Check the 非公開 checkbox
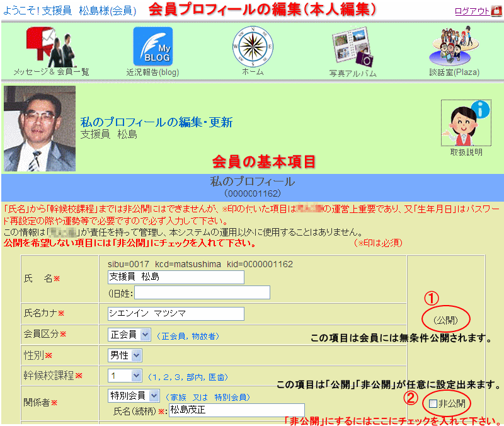504x426 pixels. point(433,403)
